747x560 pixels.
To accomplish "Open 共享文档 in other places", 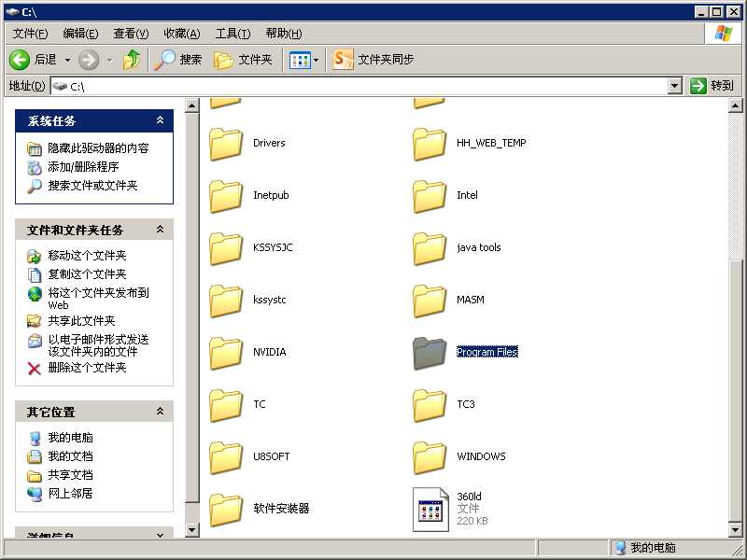I will tap(70, 475).
